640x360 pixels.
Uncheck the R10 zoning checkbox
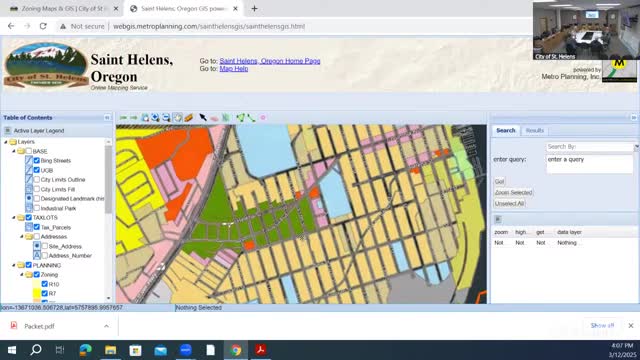click(44, 284)
